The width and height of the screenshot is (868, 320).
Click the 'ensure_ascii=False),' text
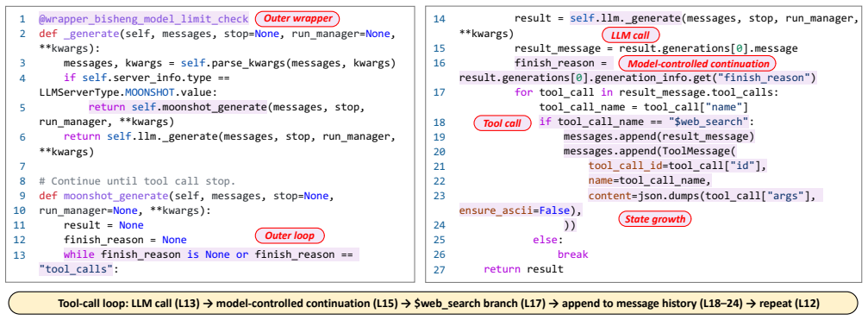(x=521, y=210)
